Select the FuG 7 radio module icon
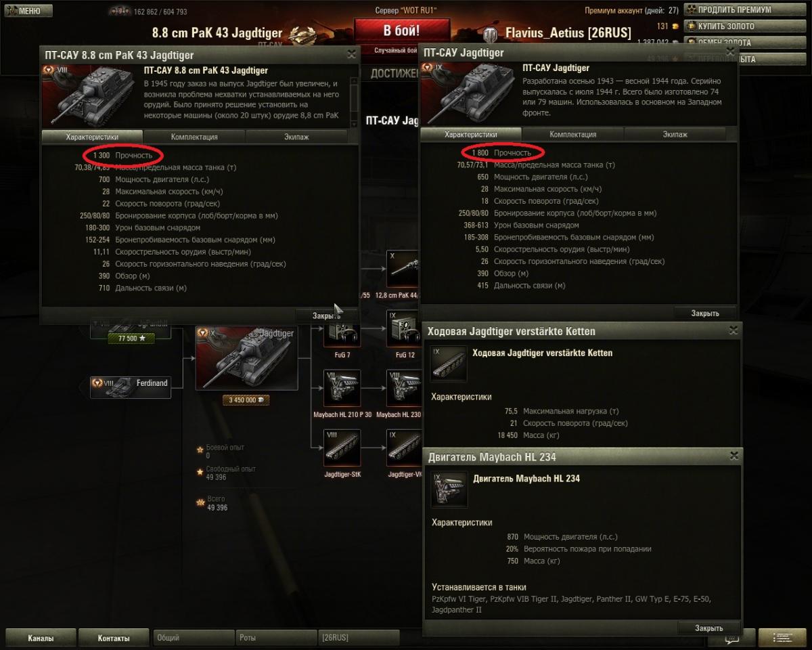 [342, 333]
